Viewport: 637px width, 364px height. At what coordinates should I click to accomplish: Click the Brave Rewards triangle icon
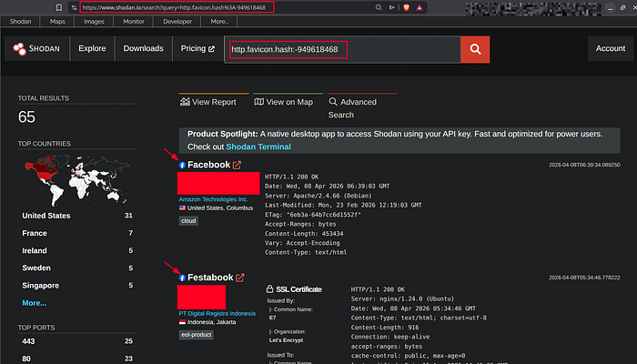coord(420,7)
